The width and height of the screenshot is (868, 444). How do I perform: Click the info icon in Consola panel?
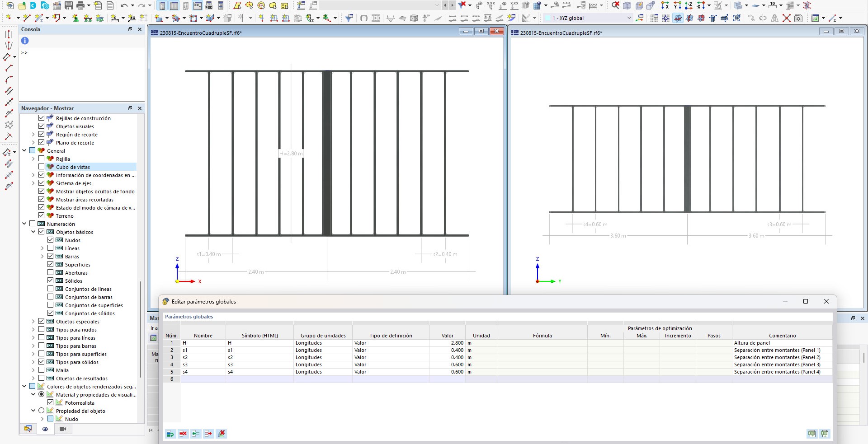coord(25,41)
